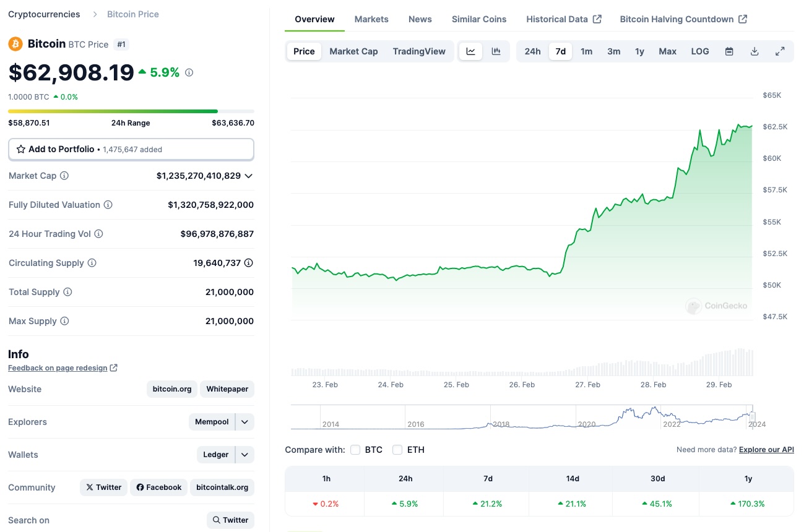Image resolution: width=809 pixels, height=532 pixels.
Task: Expand the Wallets dropdown arrow
Action: 245,455
